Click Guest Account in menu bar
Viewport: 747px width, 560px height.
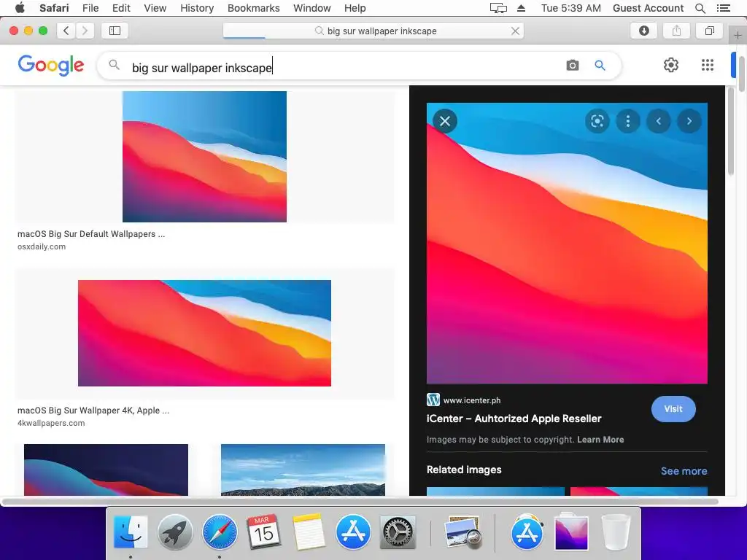tap(648, 8)
